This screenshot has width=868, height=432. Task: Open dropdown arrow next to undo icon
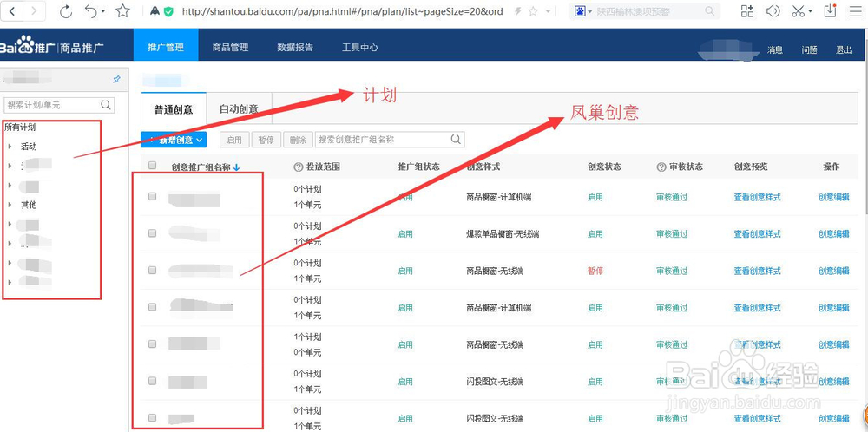[x=103, y=11]
